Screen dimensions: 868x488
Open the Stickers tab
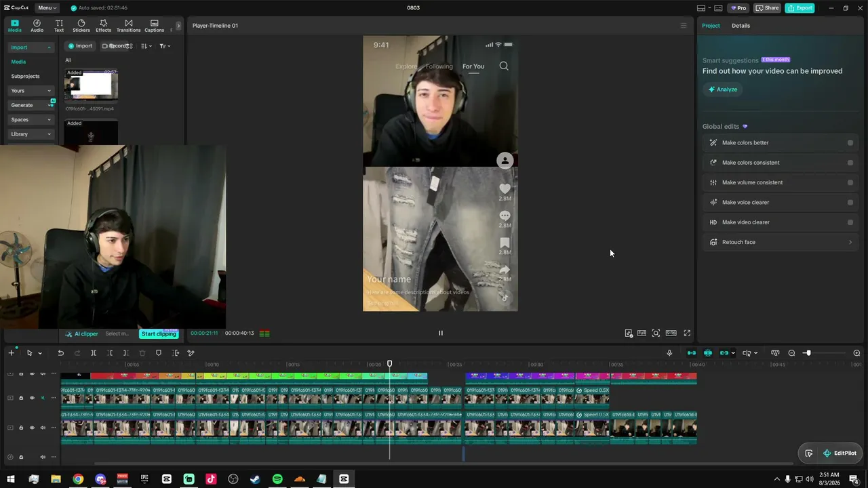click(81, 26)
